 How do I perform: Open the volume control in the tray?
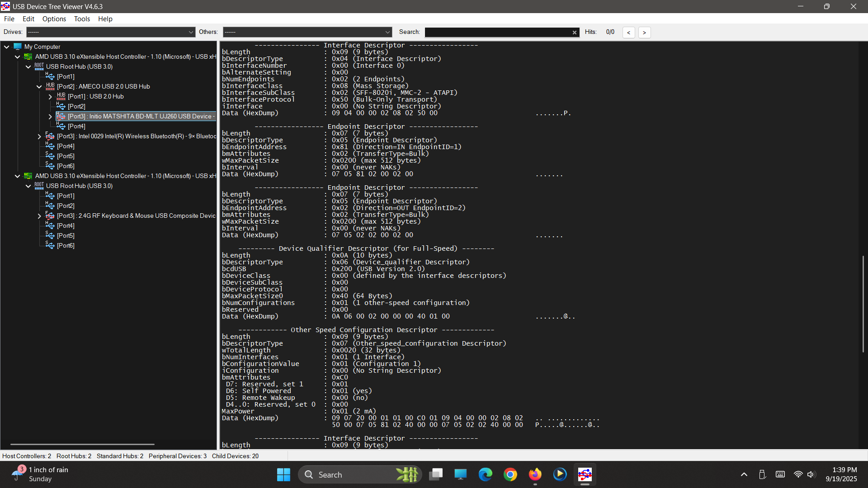811,474
